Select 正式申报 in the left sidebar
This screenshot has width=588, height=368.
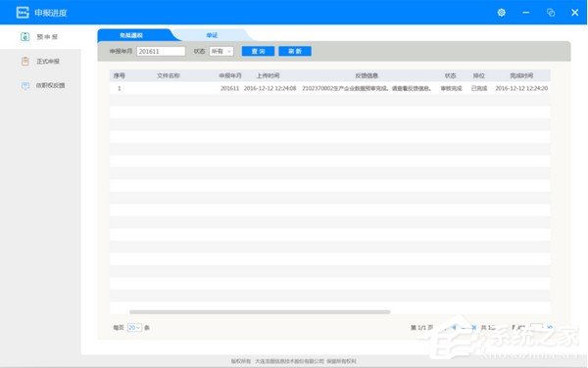pyautogui.click(x=48, y=62)
